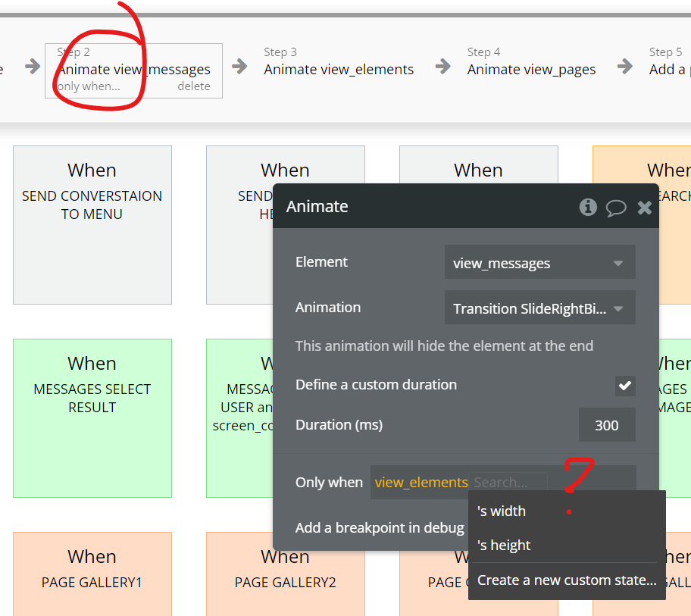Click the Add a breakpoint in debug label
This screenshot has height=616, width=691.
coord(380,527)
